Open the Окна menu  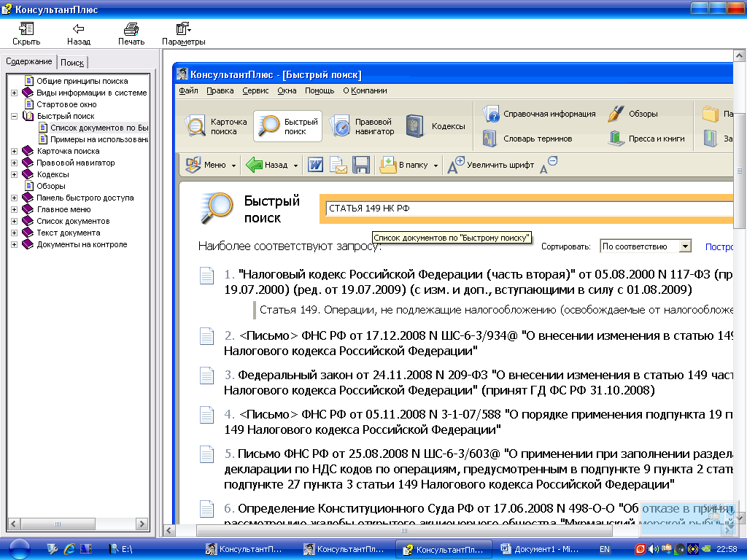coord(287,90)
